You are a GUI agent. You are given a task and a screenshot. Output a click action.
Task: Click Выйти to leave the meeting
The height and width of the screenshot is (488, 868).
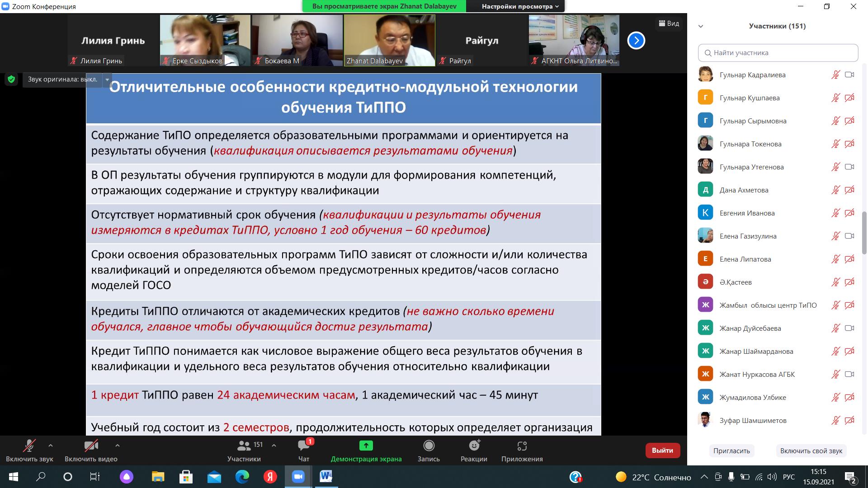pyautogui.click(x=663, y=450)
